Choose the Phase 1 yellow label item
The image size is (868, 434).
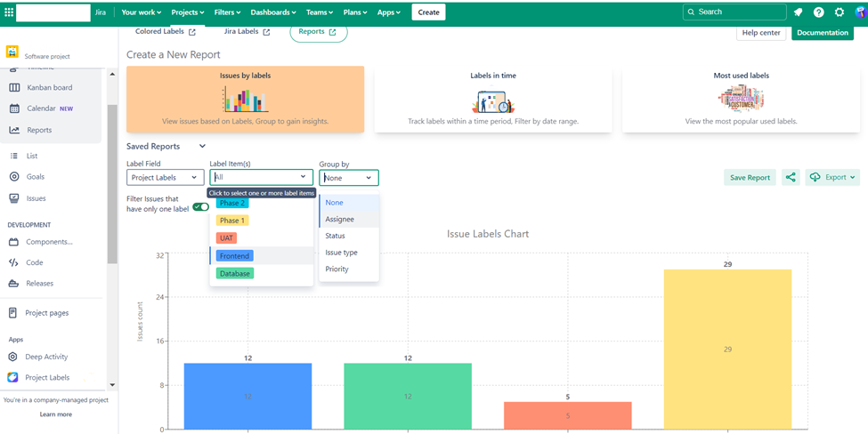(232, 221)
